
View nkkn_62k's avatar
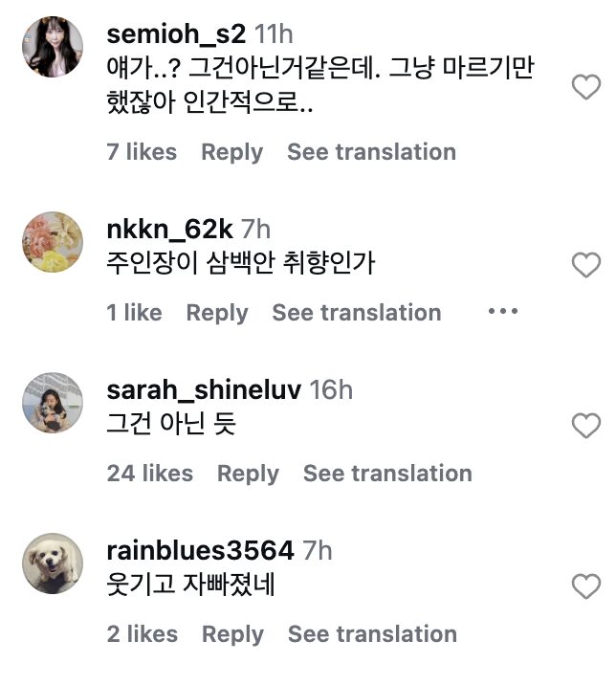click(53, 242)
